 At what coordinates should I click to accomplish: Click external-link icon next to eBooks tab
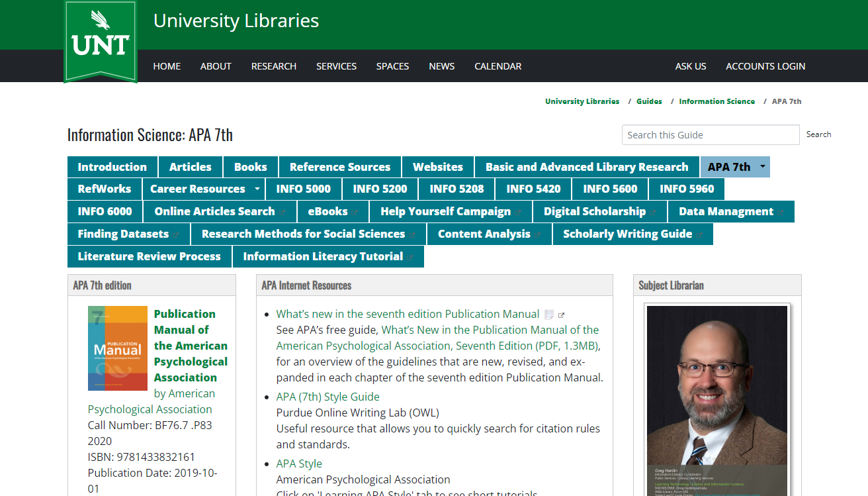[355, 213]
